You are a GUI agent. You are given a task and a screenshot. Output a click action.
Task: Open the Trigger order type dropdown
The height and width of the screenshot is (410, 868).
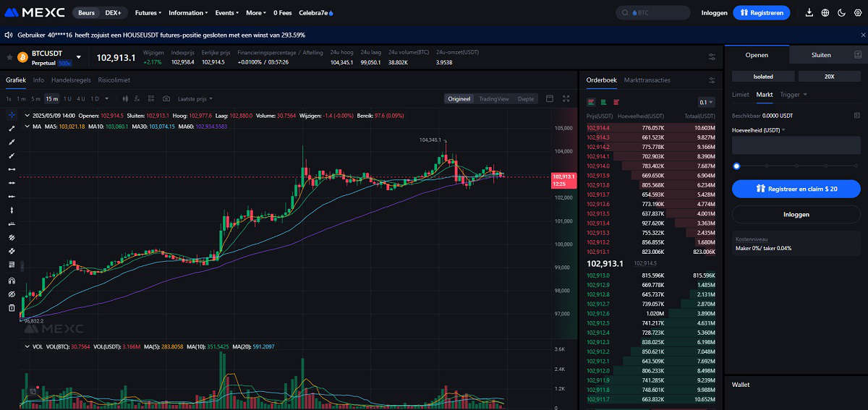793,94
